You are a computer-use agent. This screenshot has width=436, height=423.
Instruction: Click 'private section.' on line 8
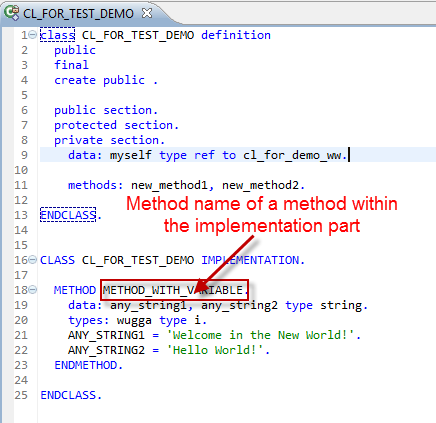pos(109,140)
